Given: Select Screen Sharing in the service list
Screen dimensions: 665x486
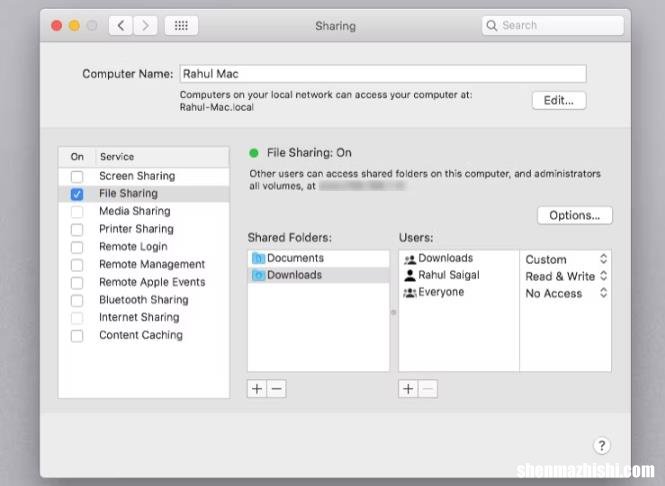Looking at the screenshot, I should coord(144,176).
